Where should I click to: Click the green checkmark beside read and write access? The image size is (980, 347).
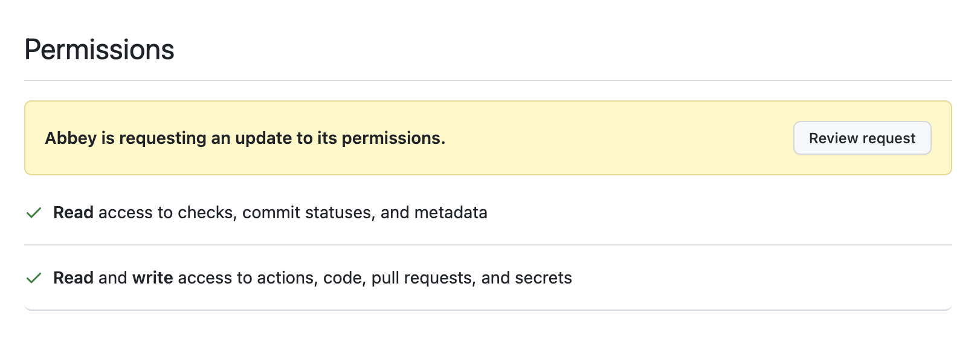[34, 278]
